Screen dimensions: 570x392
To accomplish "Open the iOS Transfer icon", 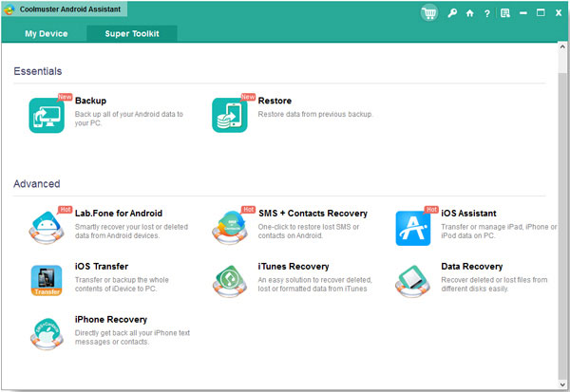I will point(47,280).
